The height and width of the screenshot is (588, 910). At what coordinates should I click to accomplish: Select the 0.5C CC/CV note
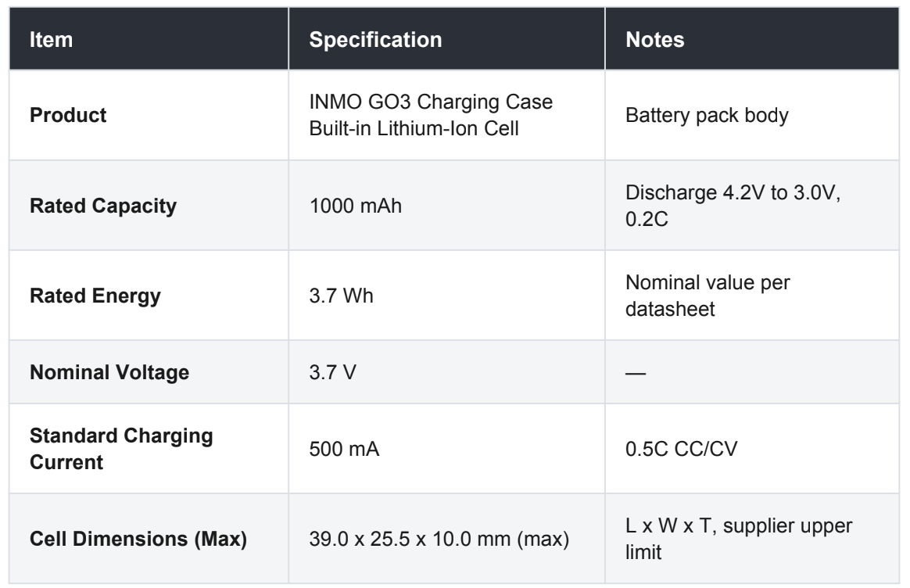(x=682, y=449)
